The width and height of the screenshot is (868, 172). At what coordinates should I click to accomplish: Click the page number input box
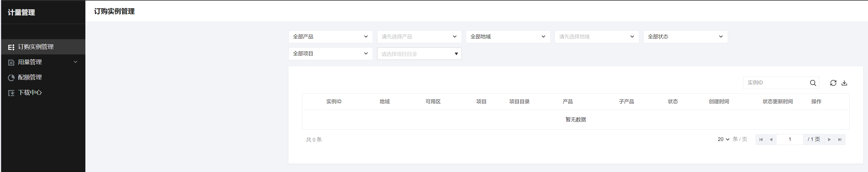(x=789, y=140)
